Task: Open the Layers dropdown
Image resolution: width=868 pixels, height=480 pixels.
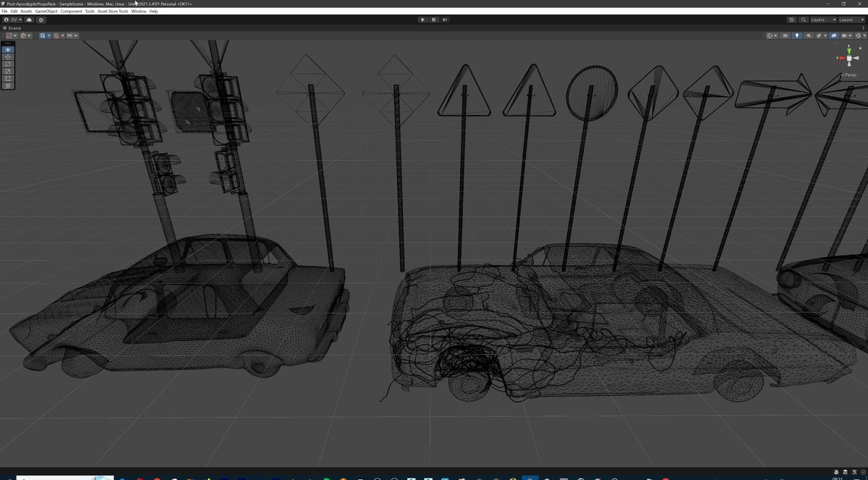Action: click(818, 20)
